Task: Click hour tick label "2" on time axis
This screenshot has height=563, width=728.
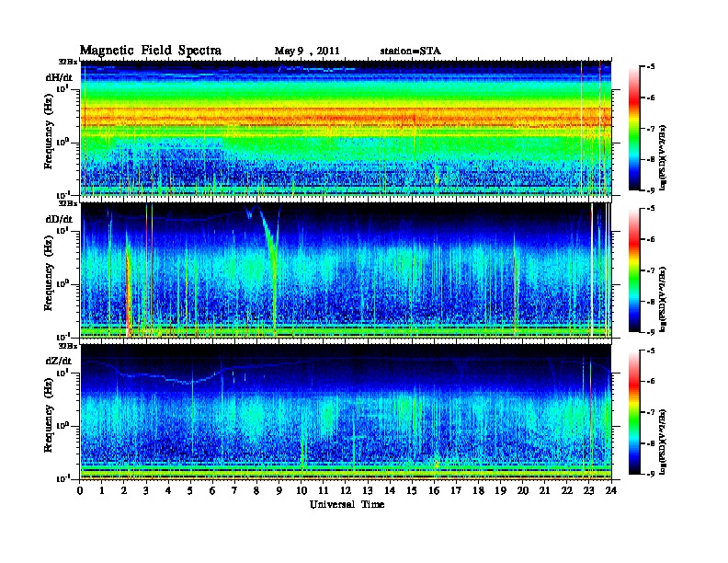Action: 124,490
